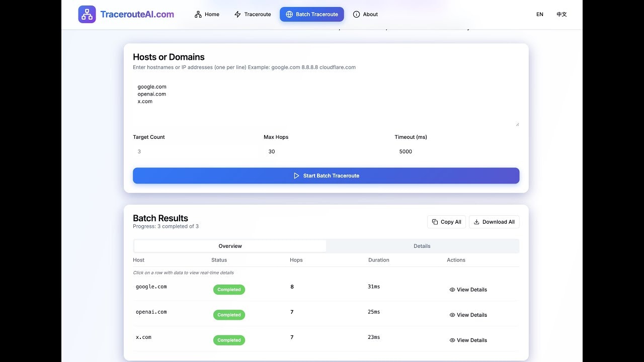The width and height of the screenshot is (644, 362).
Task: Click the Completed badge for google.com
Action: coord(229,290)
